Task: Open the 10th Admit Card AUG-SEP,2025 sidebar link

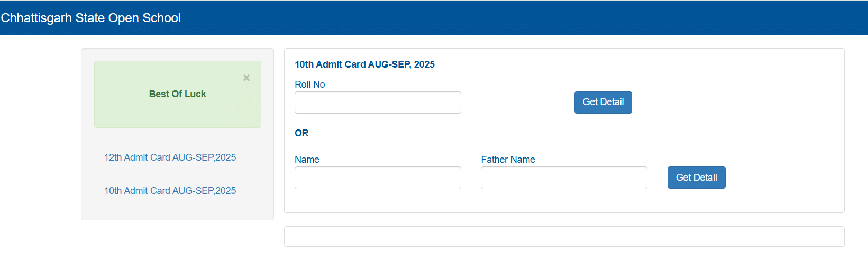Action: pos(170,191)
